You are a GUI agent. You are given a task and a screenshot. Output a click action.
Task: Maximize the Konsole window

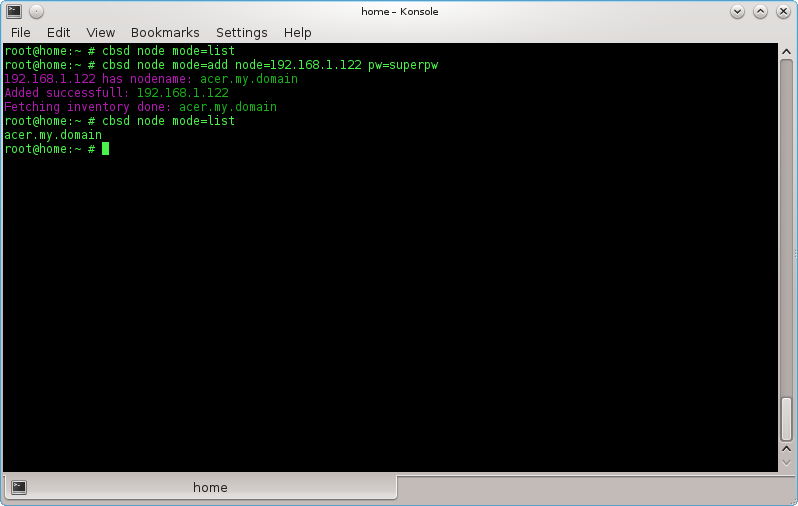(760, 11)
